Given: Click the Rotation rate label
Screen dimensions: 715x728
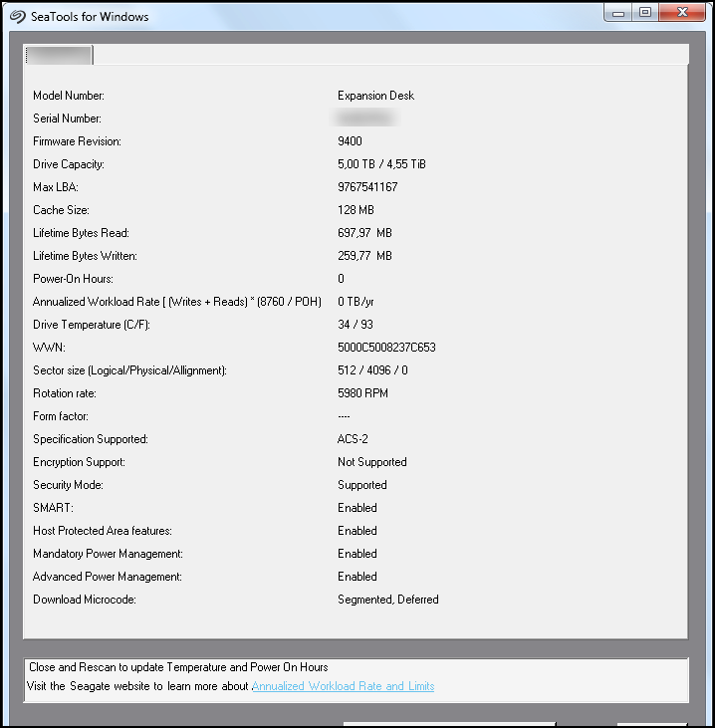Looking at the screenshot, I should point(65,393).
